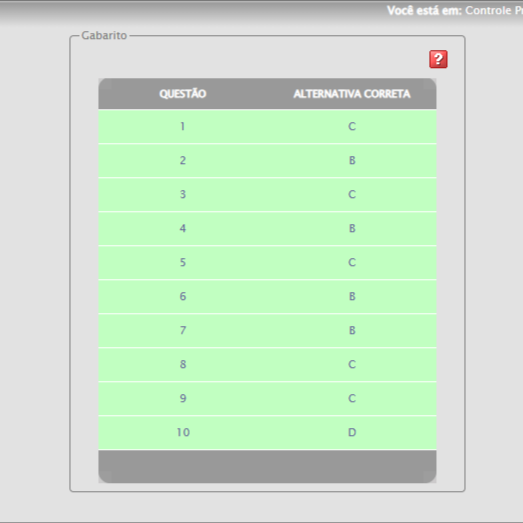Select question 1 answer C cell
Viewport: 523px width, 523px height.
click(352, 126)
